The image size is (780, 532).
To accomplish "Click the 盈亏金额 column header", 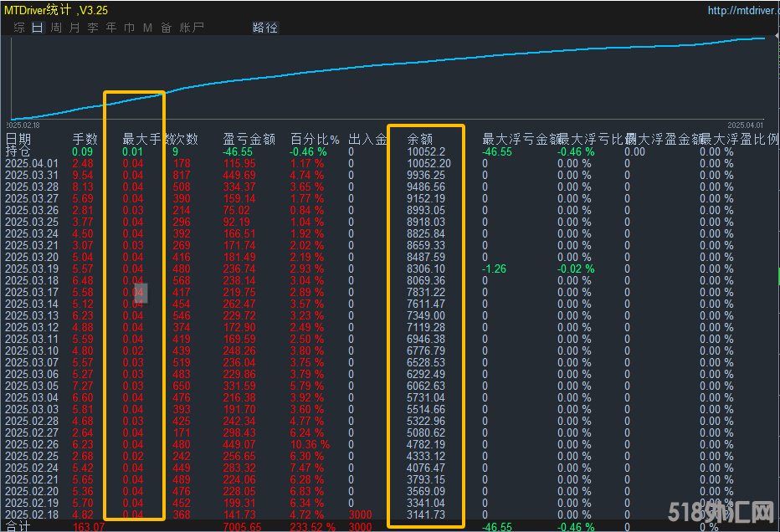I will point(249,139).
